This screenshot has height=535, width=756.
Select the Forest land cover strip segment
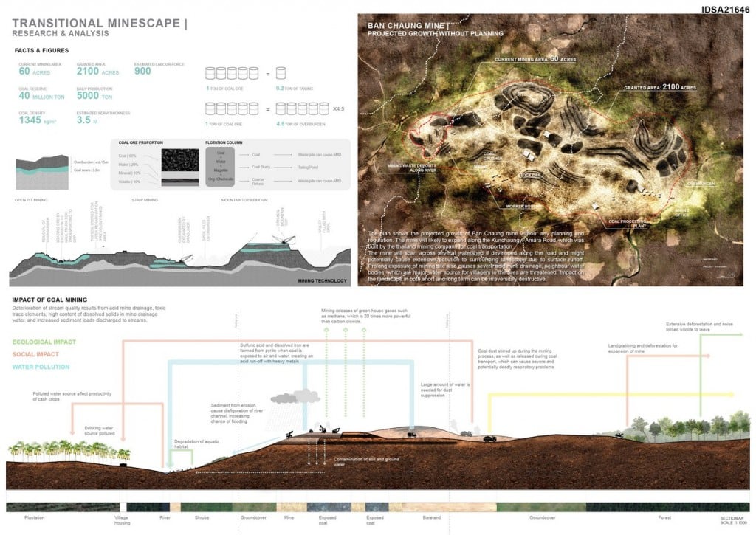click(x=667, y=507)
